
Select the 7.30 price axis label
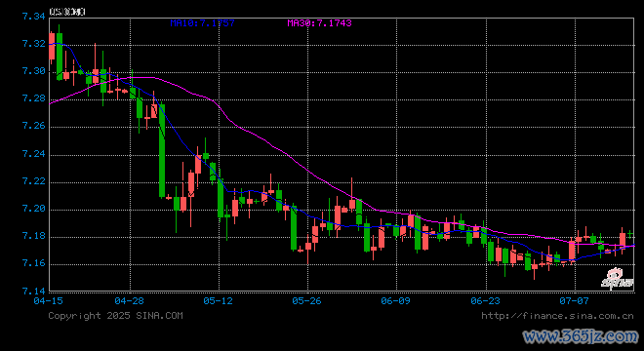[x=34, y=71]
